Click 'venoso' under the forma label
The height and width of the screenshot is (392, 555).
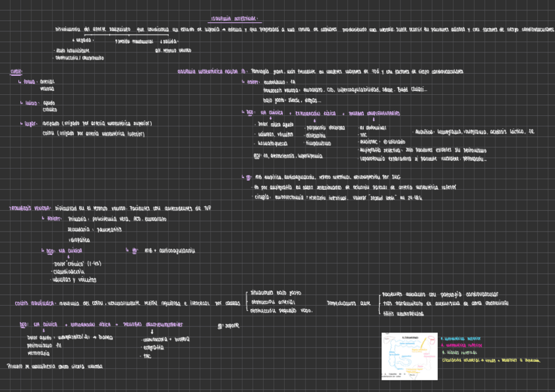47,89
